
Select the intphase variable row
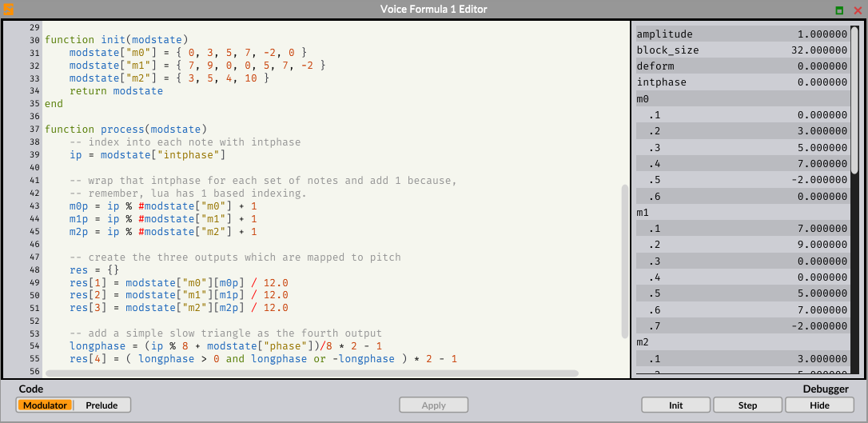[742, 82]
